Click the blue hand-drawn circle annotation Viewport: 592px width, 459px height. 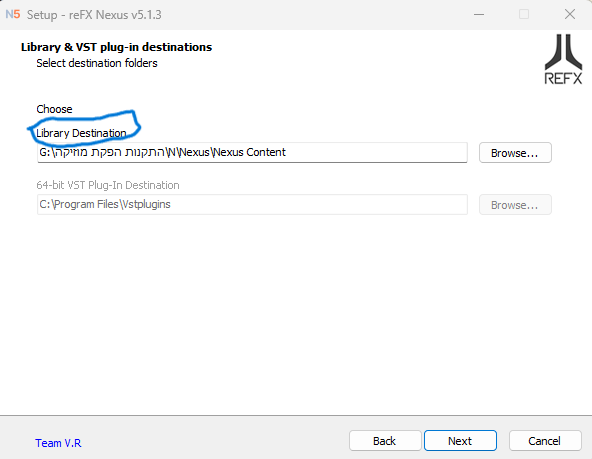pyautogui.click(x=85, y=128)
